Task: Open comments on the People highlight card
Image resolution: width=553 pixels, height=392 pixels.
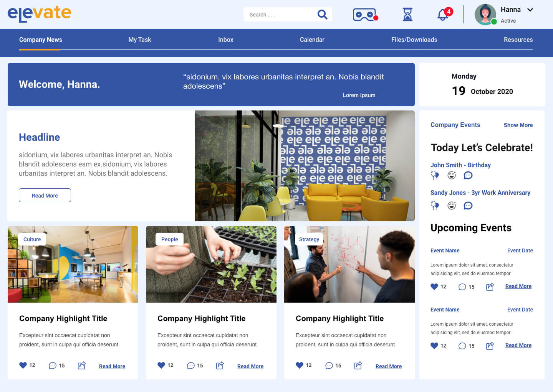Action: point(191,366)
